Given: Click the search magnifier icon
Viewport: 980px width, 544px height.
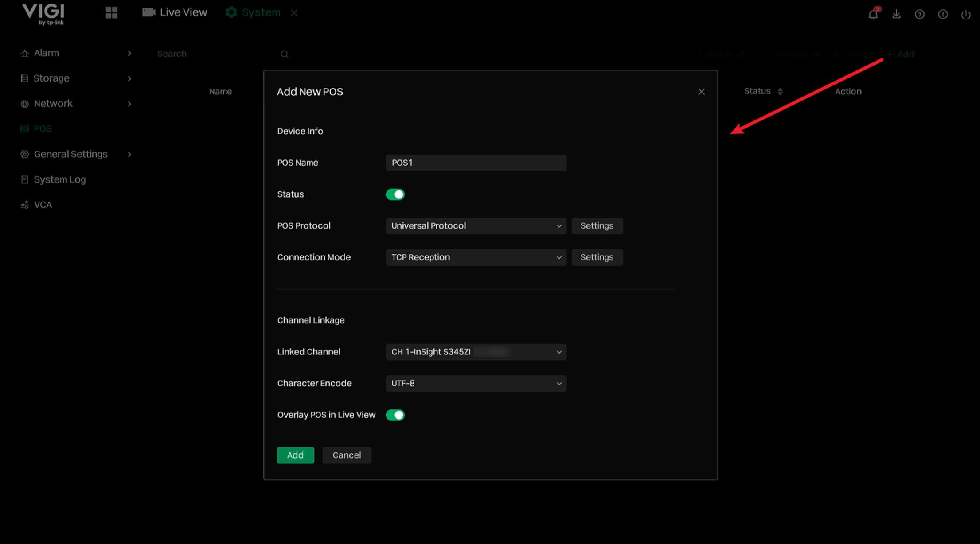Looking at the screenshot, I should [x=285, y=54].
